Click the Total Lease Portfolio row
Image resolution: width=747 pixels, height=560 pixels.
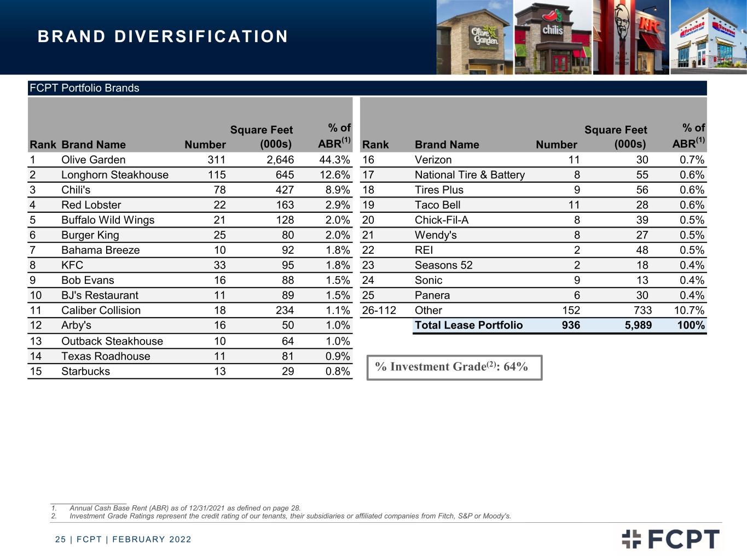[x=560, y=325]
